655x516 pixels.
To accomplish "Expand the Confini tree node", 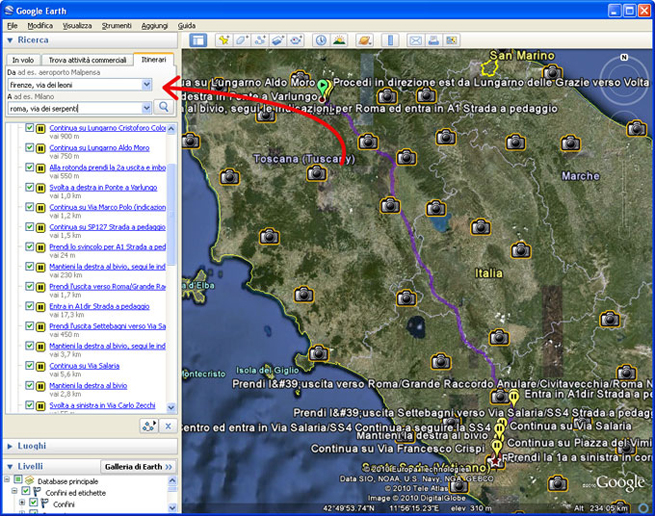I will point(22,503).
